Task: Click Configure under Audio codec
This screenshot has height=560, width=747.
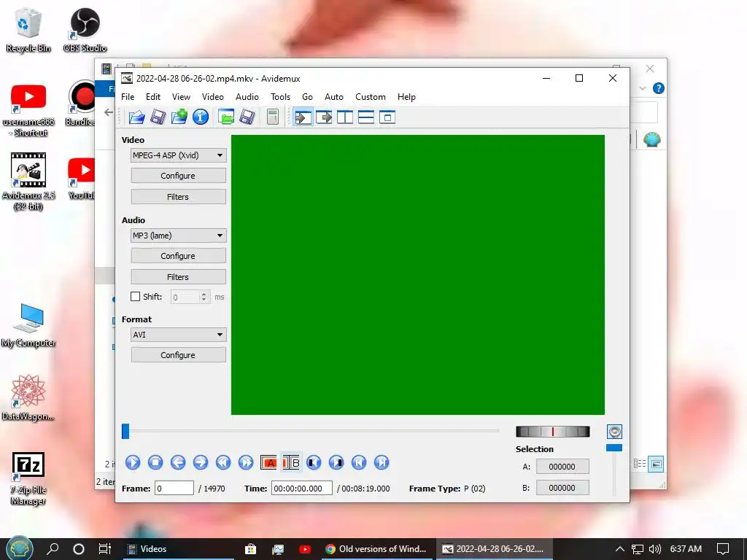Action: point(178,256)
